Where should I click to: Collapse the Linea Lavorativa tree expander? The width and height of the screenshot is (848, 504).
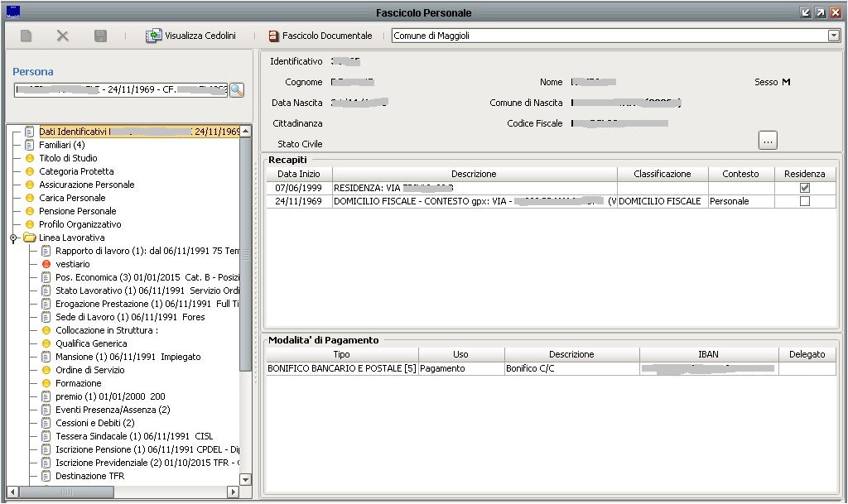13,238
